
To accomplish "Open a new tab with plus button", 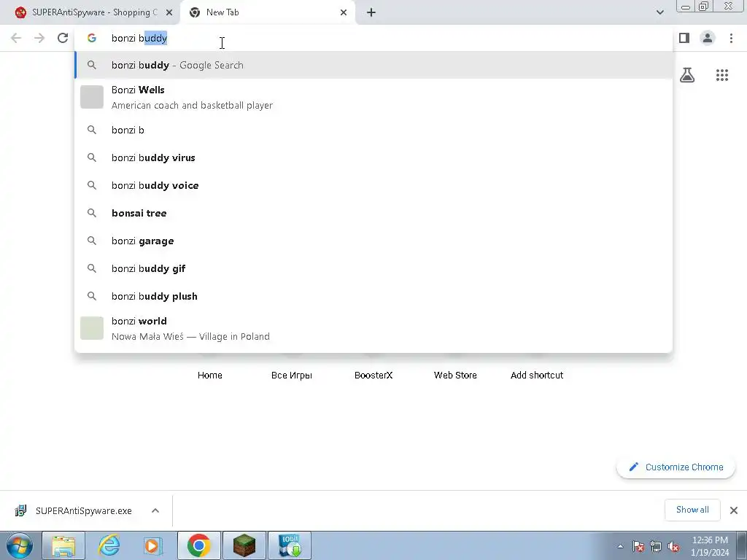I will coord(371,12).
